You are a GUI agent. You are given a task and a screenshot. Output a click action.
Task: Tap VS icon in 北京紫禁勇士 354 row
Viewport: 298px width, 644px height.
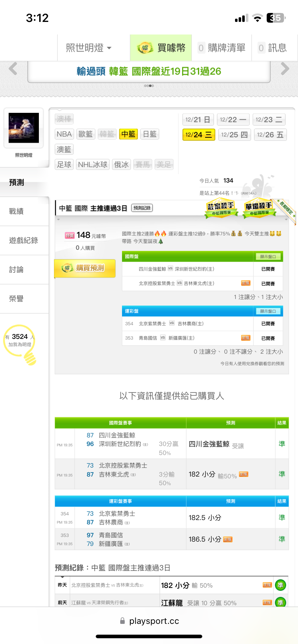(172, 323)
